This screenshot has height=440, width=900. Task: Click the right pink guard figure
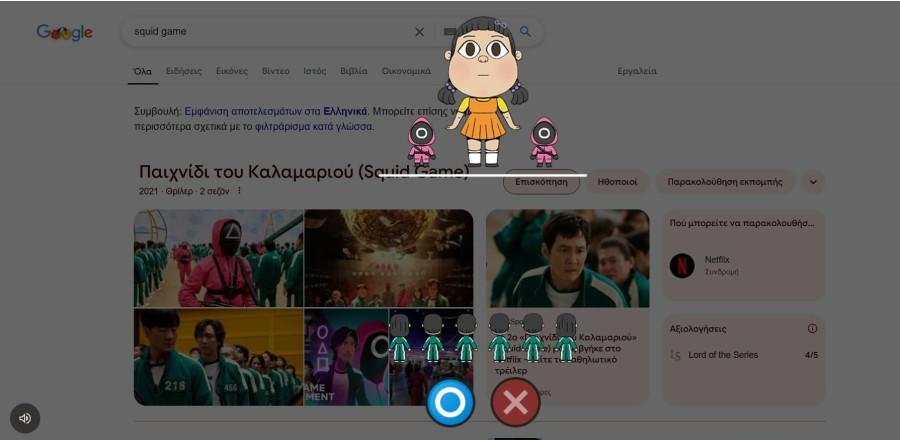(x=543, y=141)
